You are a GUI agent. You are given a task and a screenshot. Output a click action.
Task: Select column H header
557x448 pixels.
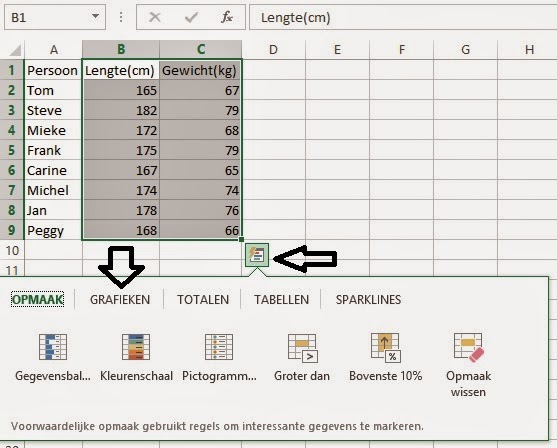click(528, 49)
